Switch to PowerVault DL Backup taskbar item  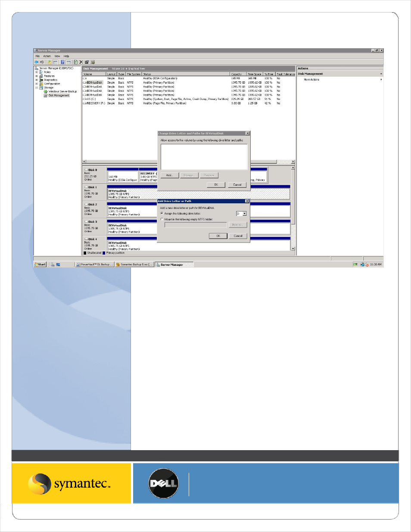click(95, 264)
